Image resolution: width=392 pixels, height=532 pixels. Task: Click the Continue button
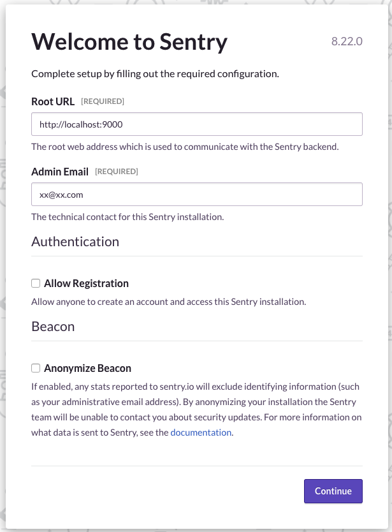(333, 491)
